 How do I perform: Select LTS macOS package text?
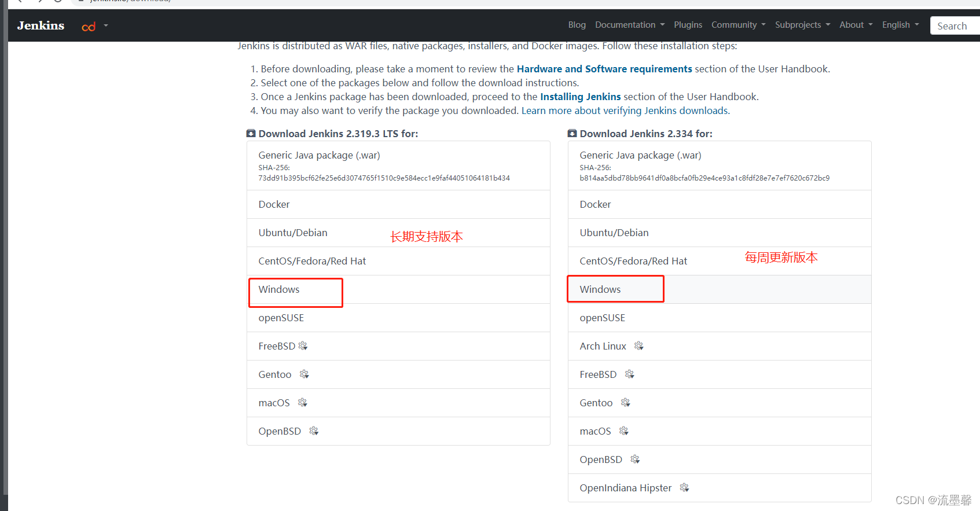click(x=274, y=403)
